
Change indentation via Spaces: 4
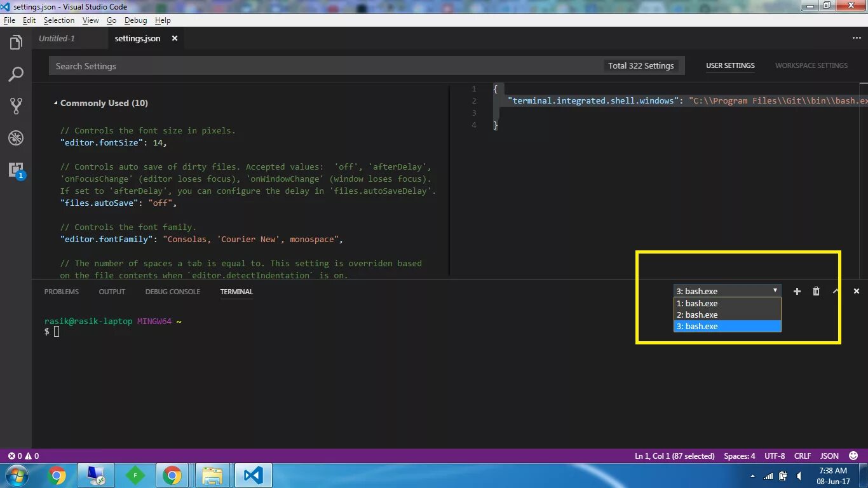740,456
